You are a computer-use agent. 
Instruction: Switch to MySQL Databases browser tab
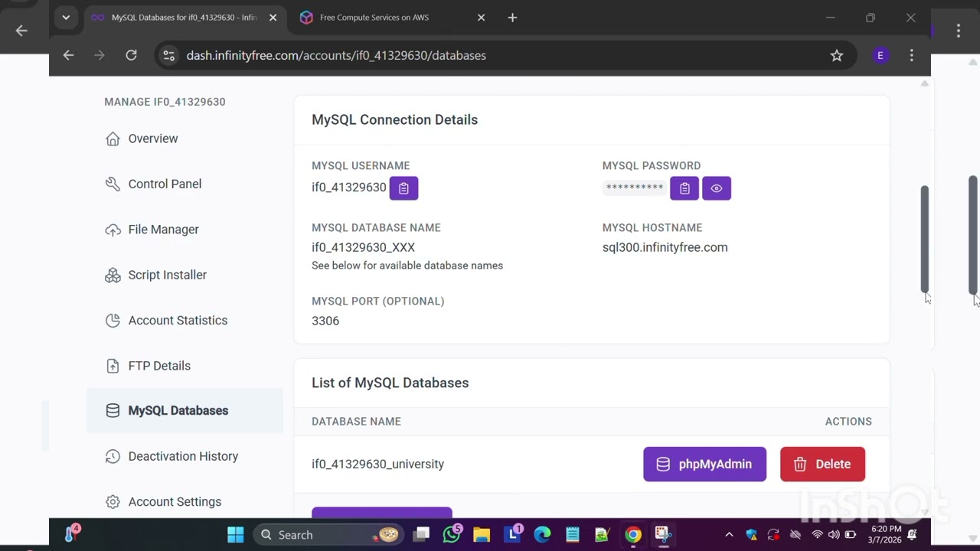tap(184, 18)
